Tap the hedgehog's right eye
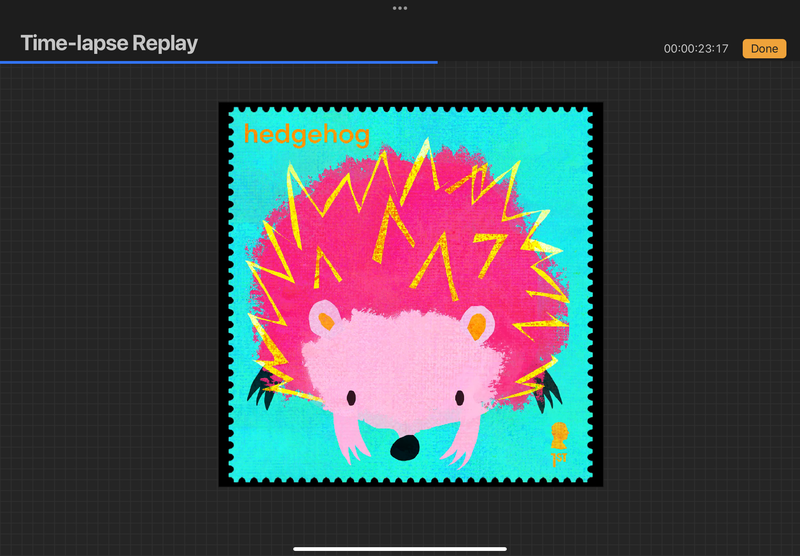 click(459, 399)
